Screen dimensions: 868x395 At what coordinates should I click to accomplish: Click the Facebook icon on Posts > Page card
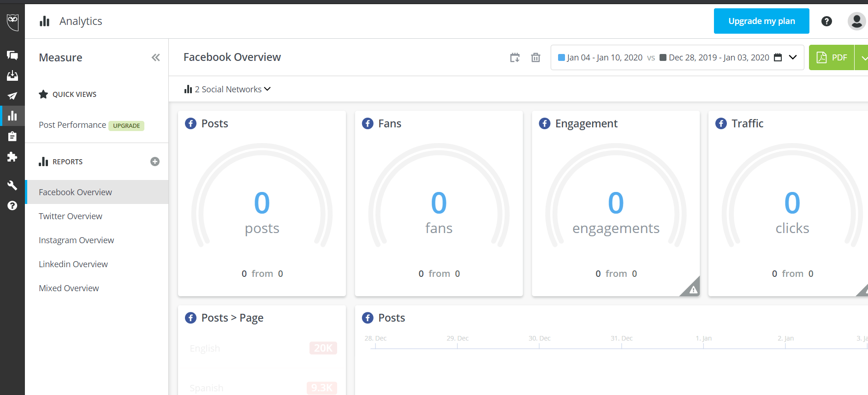click(190, 318)
